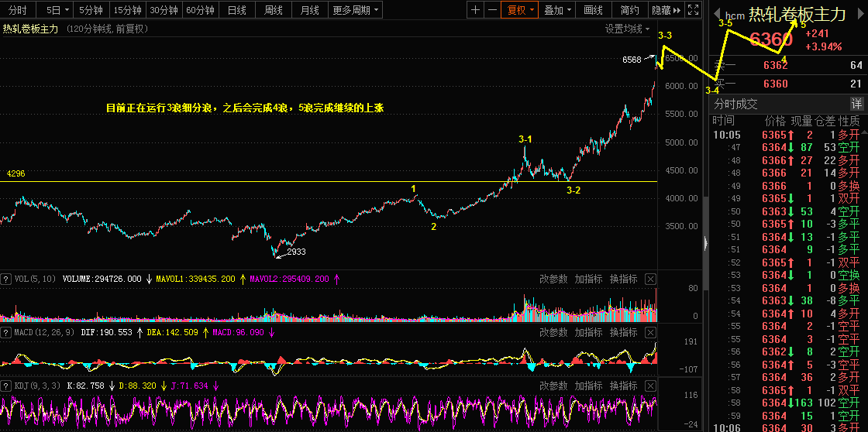Open 设置均线 moving average settings
The width and height of the screenshot is (868, 432).
click(627, 29)
